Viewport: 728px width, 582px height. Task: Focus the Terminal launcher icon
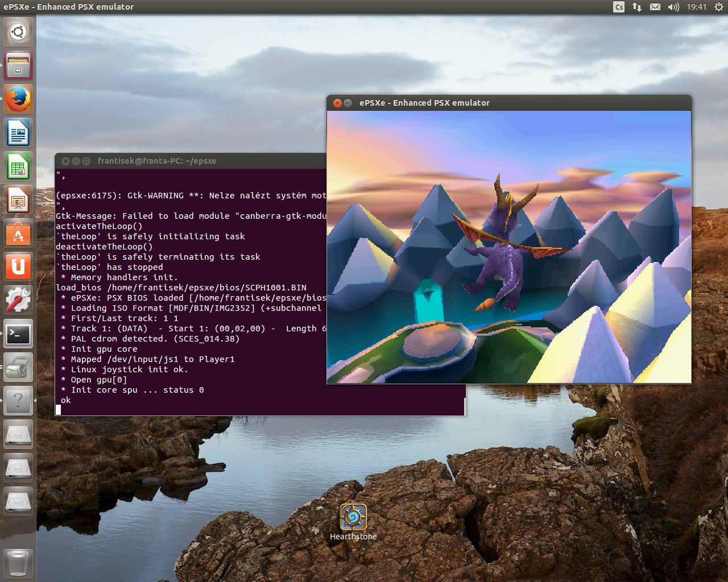pyautogui.click(x=18, y=334)
